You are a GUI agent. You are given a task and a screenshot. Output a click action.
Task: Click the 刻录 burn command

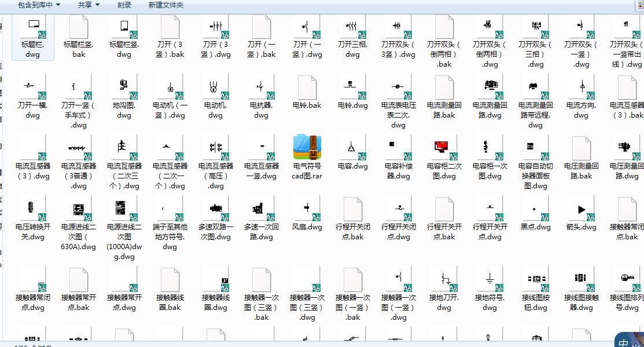click(x=123, y=5)
